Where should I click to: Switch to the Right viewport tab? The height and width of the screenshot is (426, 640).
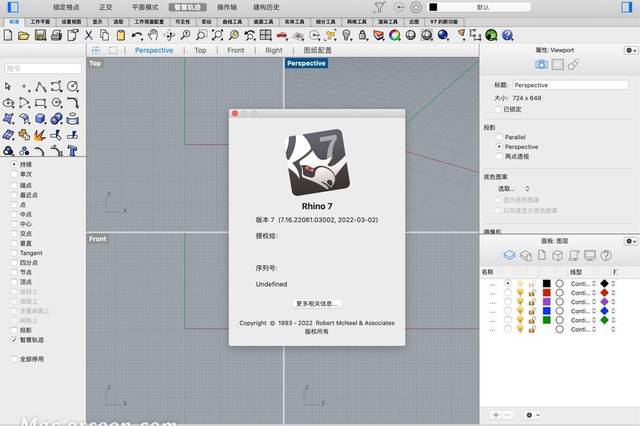[273, 50]
